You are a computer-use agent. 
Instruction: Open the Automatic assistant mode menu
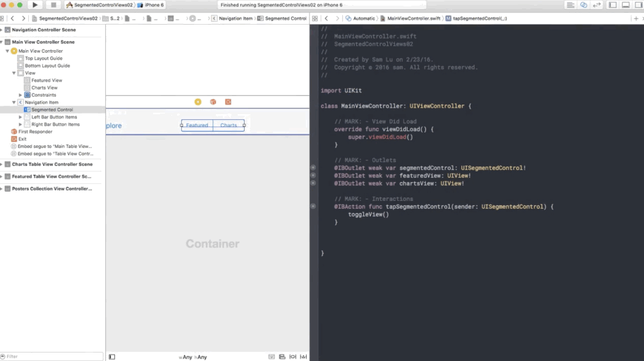(360, 18)
